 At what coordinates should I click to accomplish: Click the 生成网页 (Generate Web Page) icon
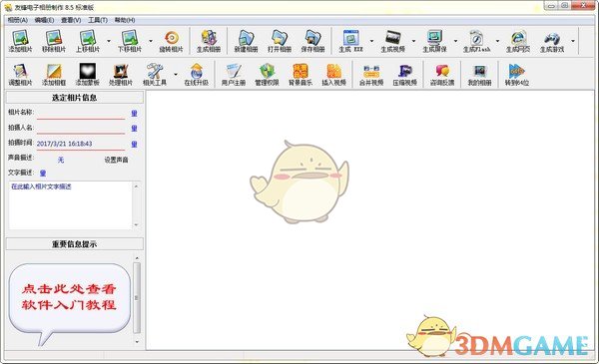click(518, 41)
